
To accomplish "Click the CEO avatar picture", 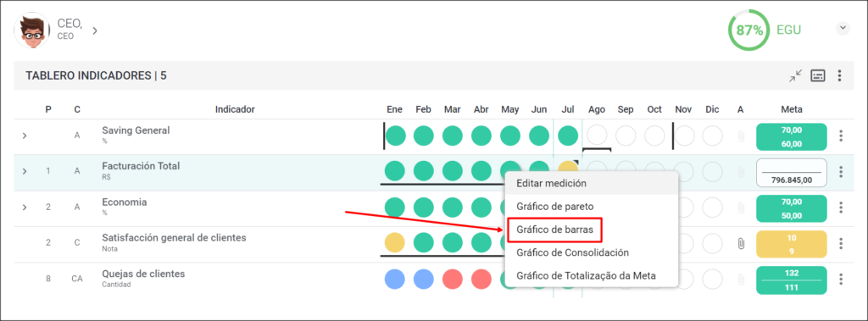I will (31, 30).
